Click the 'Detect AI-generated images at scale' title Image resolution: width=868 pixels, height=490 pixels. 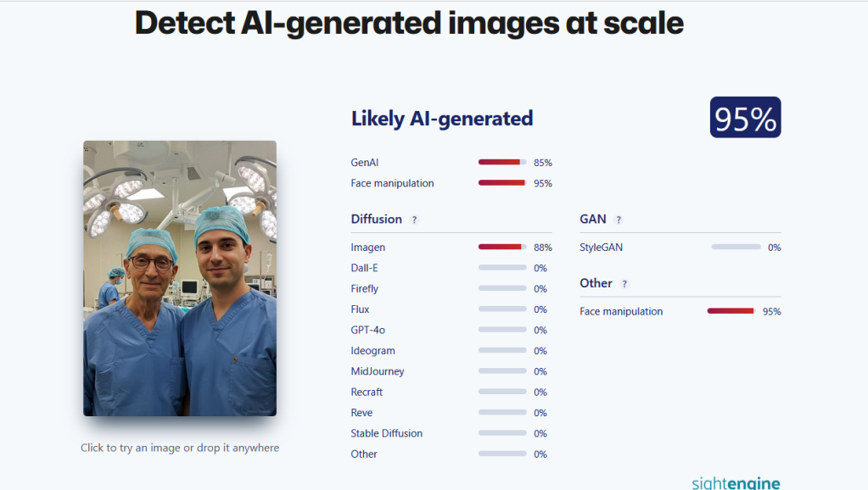(409, 23)
